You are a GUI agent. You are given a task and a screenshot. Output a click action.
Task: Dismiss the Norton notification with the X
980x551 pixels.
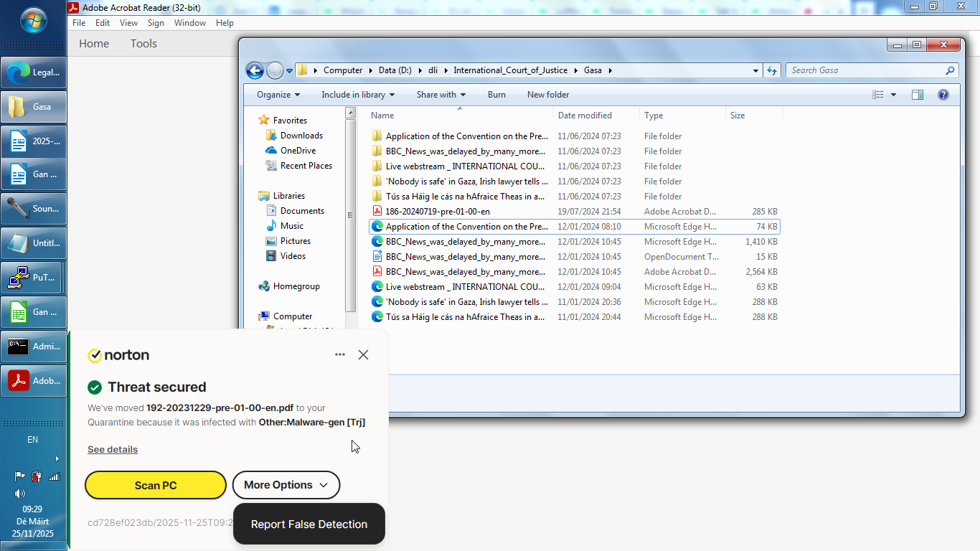pyautogui.click(x=364, y=354)
